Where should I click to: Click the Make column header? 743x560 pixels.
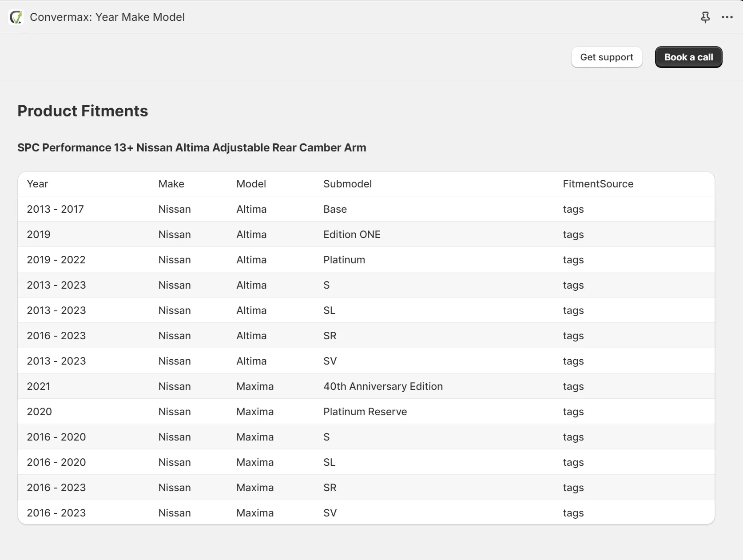coord(171,184)
